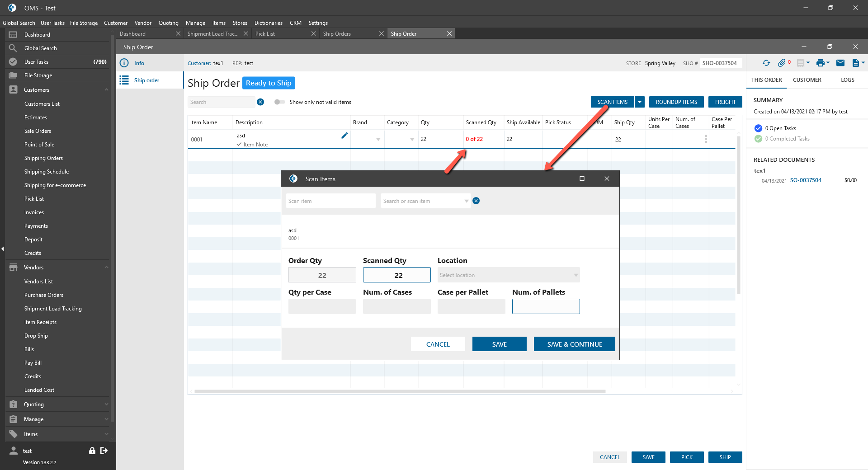Open the Brand dropdown for item 0001

pos(378,139)
